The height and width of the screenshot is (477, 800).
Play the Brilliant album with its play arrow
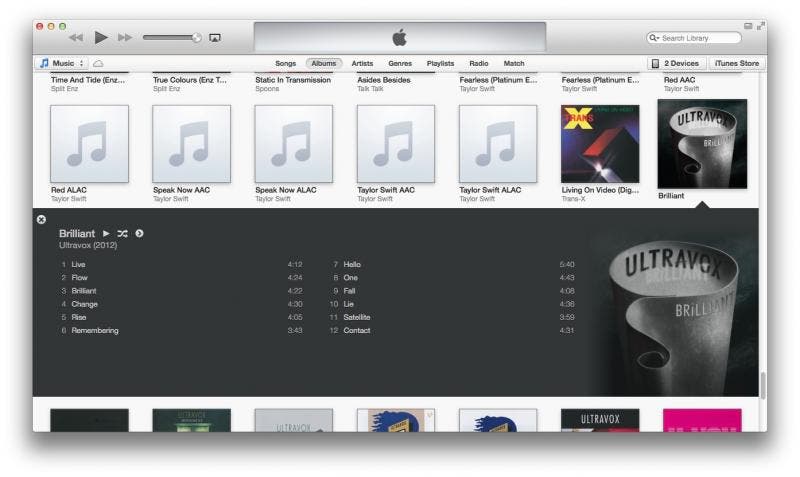tap(106, 233)
